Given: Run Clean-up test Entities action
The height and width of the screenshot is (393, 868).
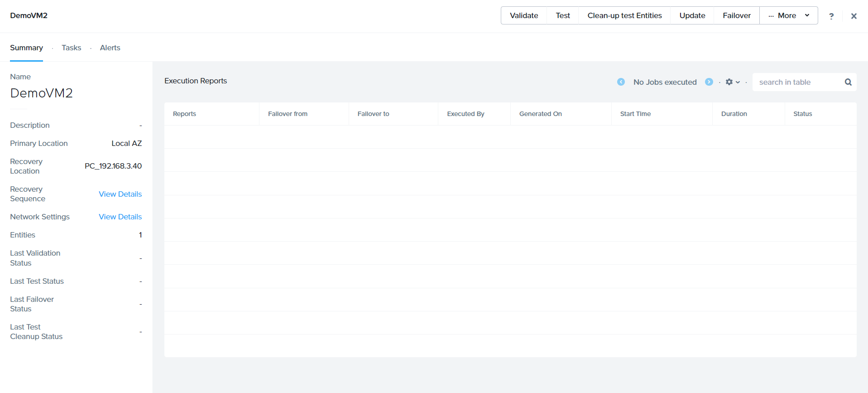Looking at the screenshot, I should 624,15.
